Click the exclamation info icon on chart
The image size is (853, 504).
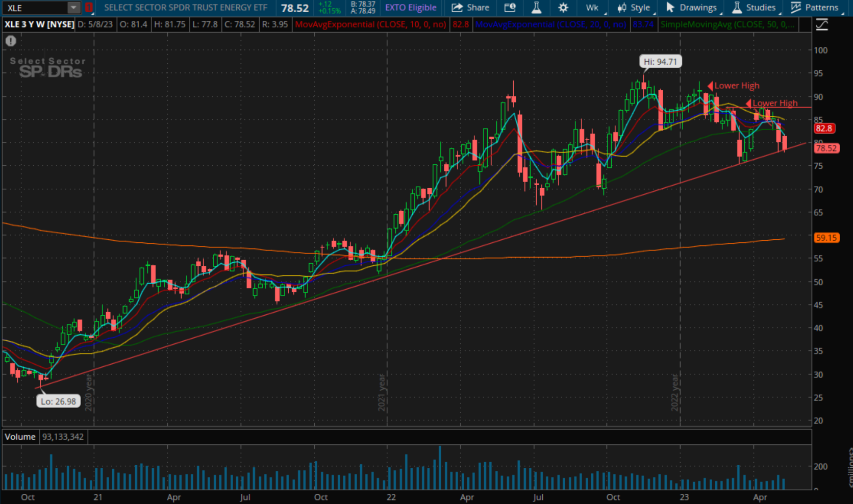[11, 41]
